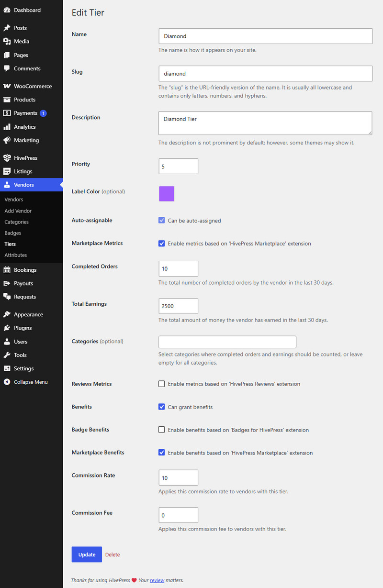Select the WooCommerce logo icon
Image resolution: width=383 pixels, height=588 pixels.
click(7, 86)
